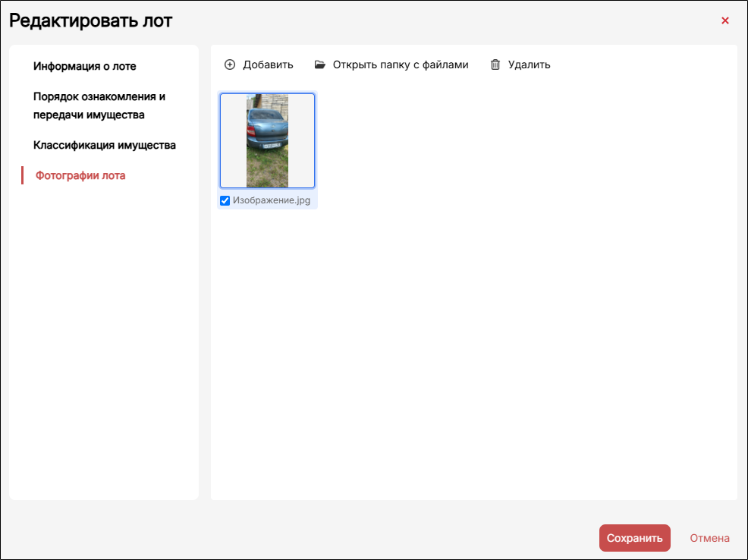This screenshot has height=560, width=748.
Task: Click the Отмена link
Action: tap(709, 538)
